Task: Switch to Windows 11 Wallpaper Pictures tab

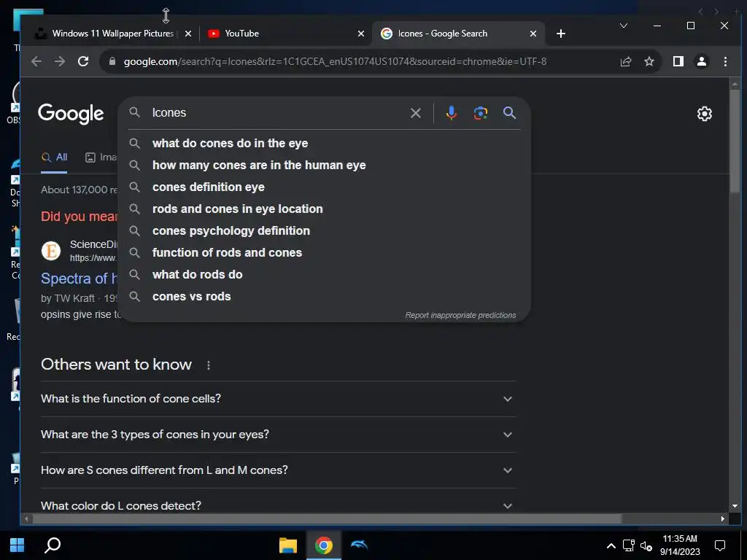Action: tap(112, 34)
